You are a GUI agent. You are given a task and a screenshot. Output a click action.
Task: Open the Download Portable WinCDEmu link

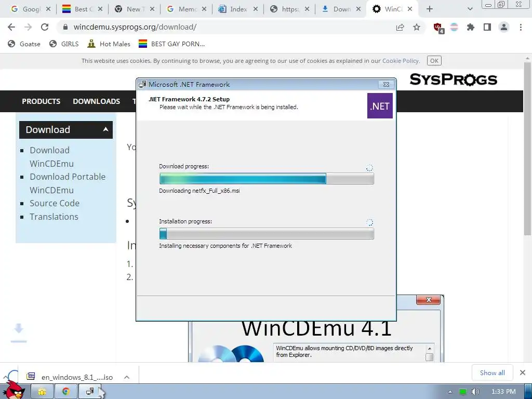coord(68,183)
